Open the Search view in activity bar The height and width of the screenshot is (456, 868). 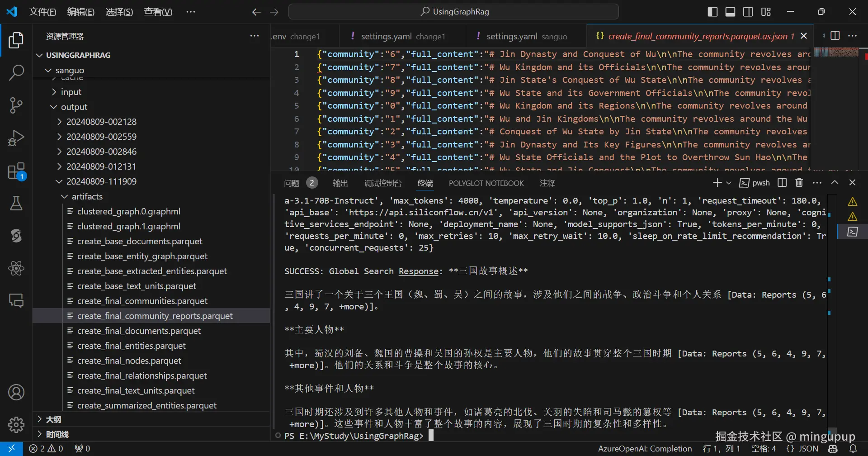(x=16, y=72)
